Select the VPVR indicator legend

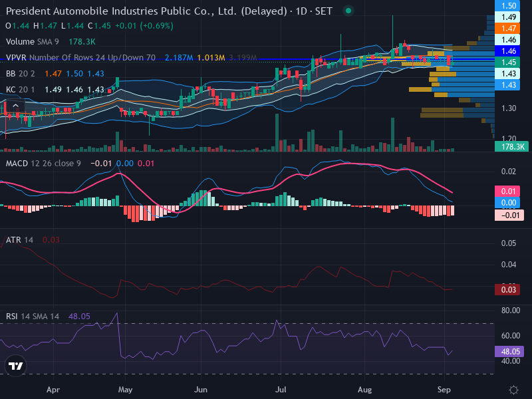tap(80, 58)
